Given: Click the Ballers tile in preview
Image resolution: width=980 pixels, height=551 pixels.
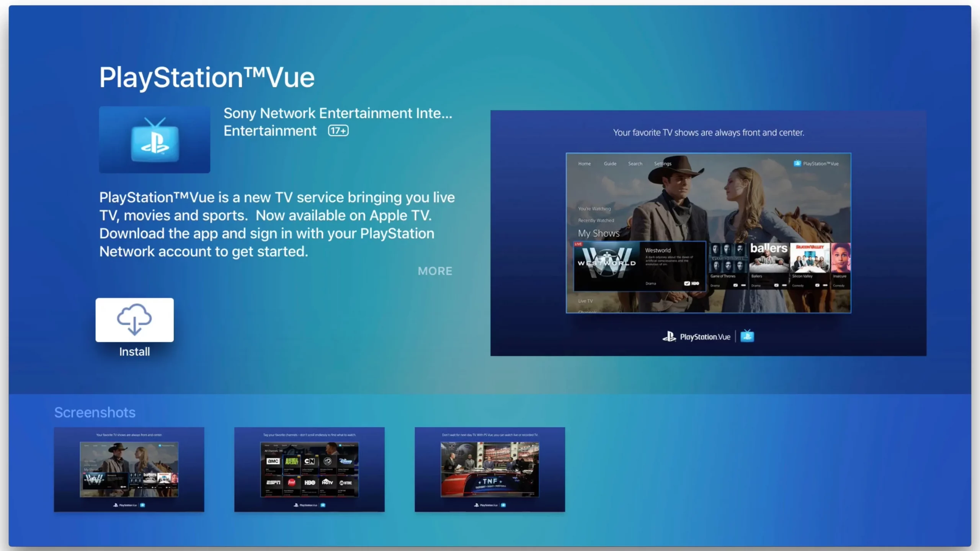Looking at the screenshot, I should pyautogui.click(x=769, y=266).
